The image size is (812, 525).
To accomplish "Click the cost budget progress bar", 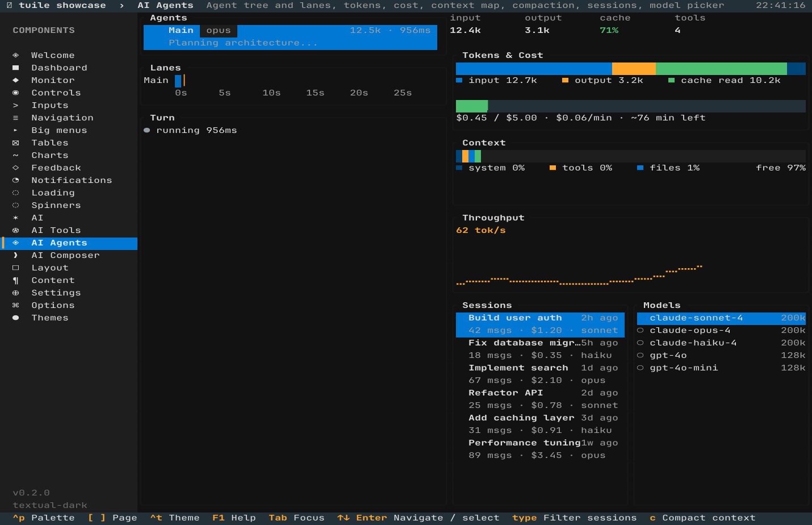I will coord(631,106).
